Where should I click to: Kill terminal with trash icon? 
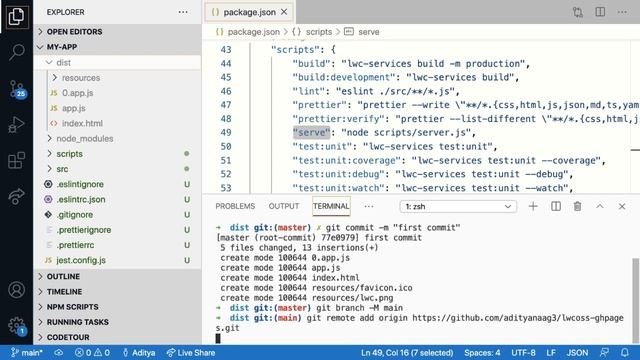click(577, 206)
